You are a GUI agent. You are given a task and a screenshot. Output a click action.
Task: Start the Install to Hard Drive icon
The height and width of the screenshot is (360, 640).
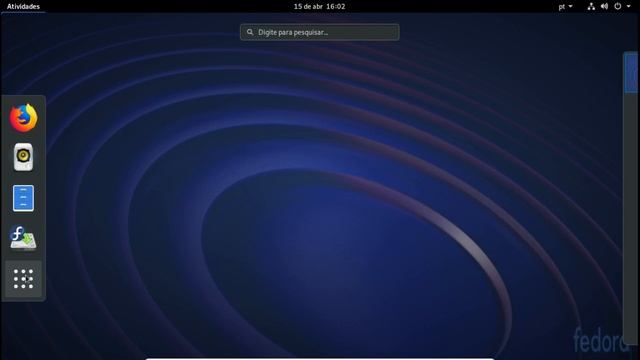23,238
